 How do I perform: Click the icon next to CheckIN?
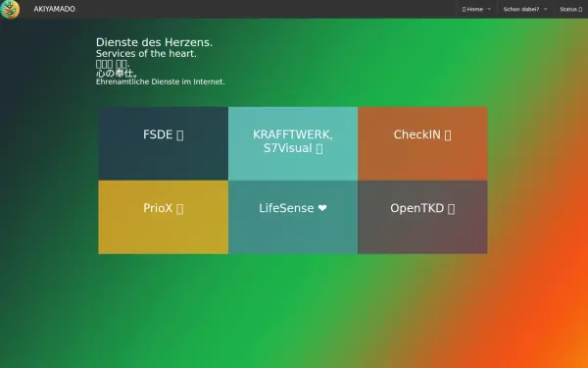tap(448, 134)
